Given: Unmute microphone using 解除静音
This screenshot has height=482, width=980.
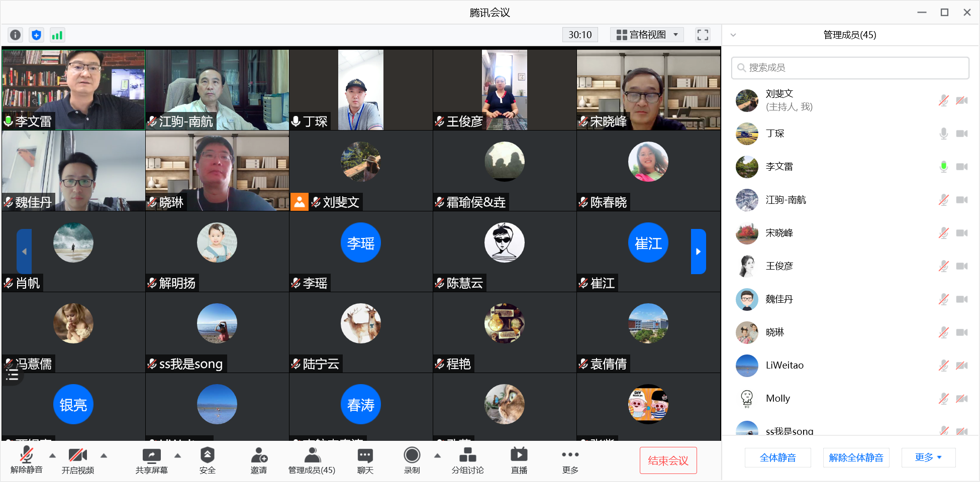Looking at the screenshot, I should tap(27, 460).
